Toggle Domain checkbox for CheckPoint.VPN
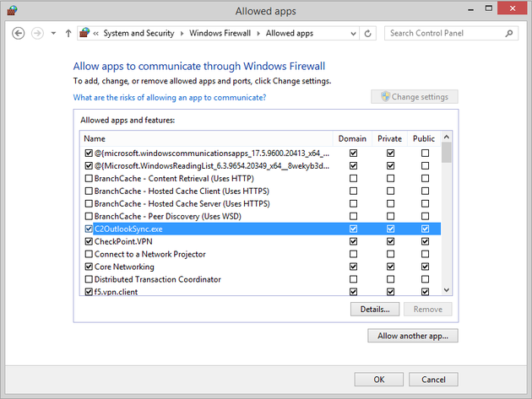The height and width of the screenshot is (399, 532). [353, 241]
